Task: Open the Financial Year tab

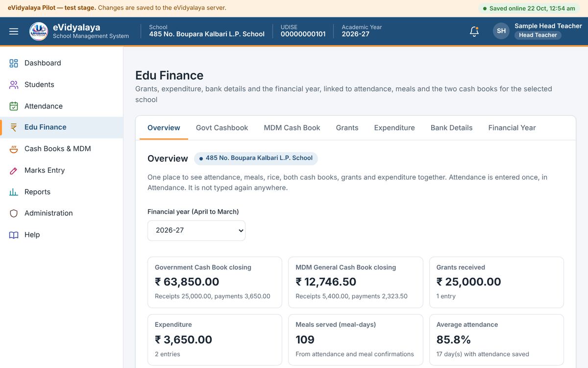Action: 512,128
